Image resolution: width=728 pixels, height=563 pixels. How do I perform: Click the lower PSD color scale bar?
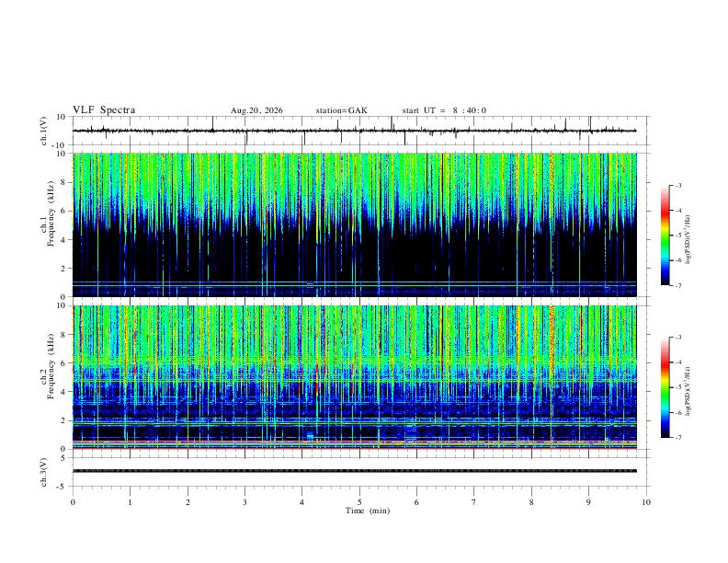(665, 387)
